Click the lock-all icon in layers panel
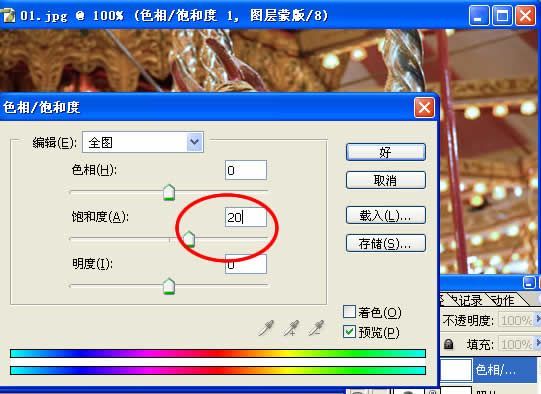This screenshot has height=394, width=541. tap(449, 344)
